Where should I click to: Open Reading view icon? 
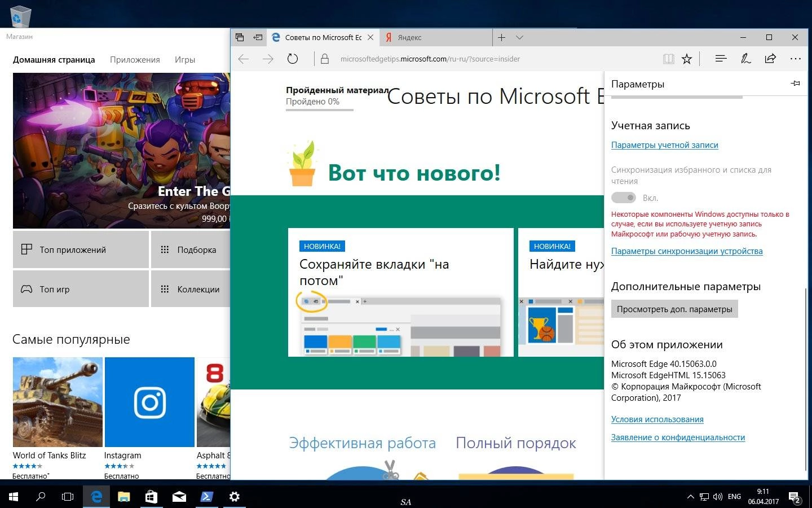coord(668,59)
